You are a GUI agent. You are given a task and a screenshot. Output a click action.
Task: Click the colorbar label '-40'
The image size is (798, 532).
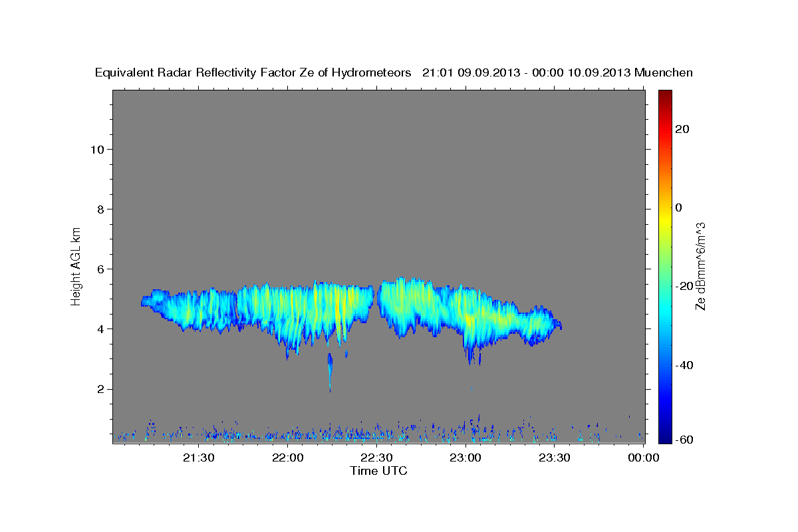click(684, 364)
